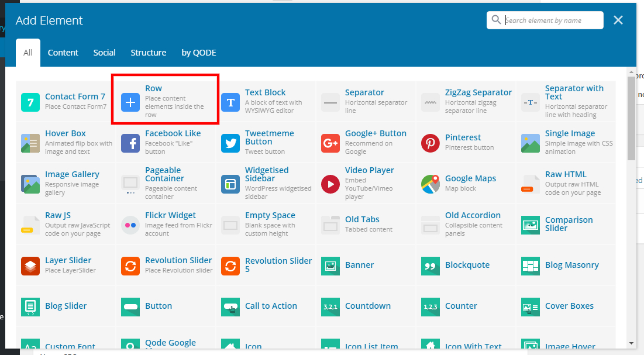Insert the Blog Slider element
This screenshot has width=644, height=355.
[66, 306]
